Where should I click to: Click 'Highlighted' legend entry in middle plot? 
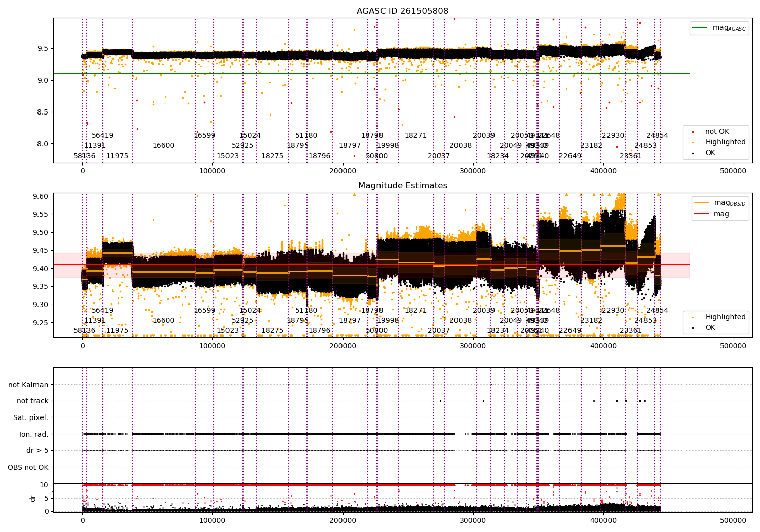point(720,317)
